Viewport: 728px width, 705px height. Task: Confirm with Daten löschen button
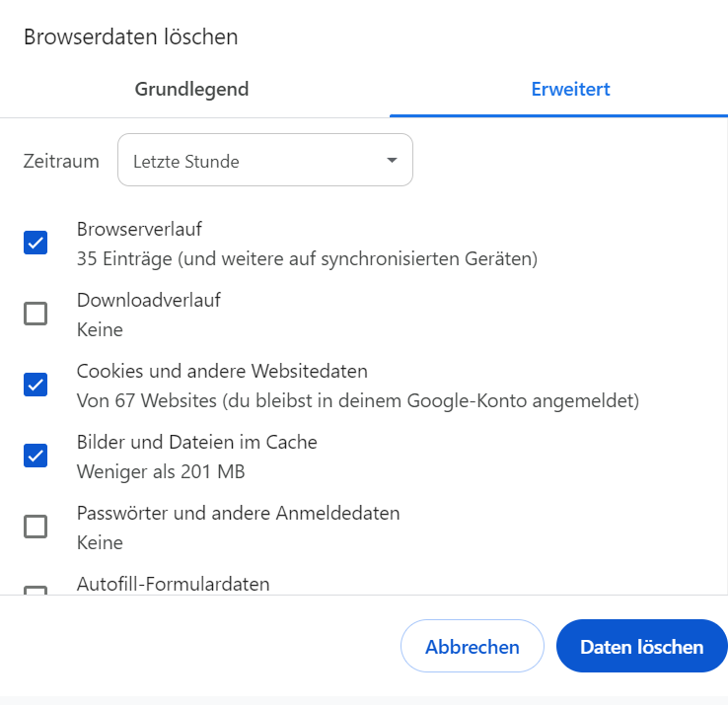tap(641, 646)
